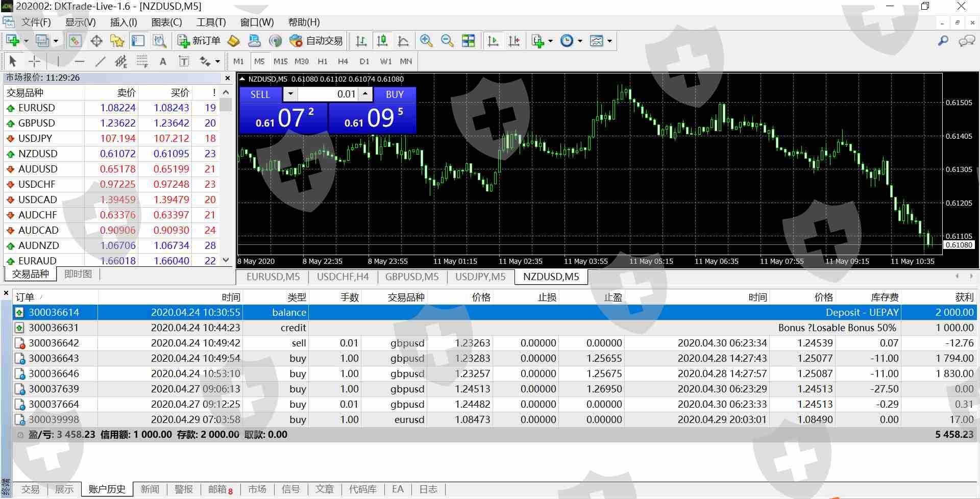This screenshot has height=499, width=980.
Task: Open the Navigator star-folder icon
Action: pyautogui.click(x=117, y=41)
